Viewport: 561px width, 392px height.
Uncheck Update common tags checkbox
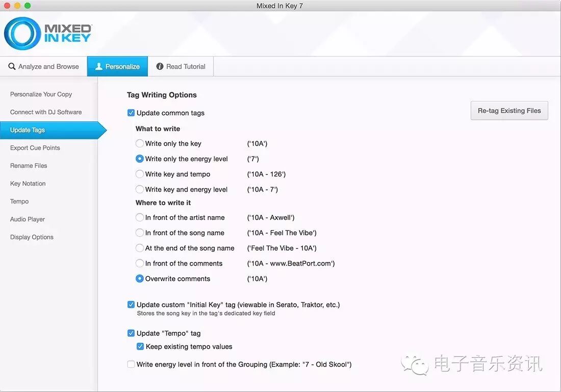[x=131, y=113]
